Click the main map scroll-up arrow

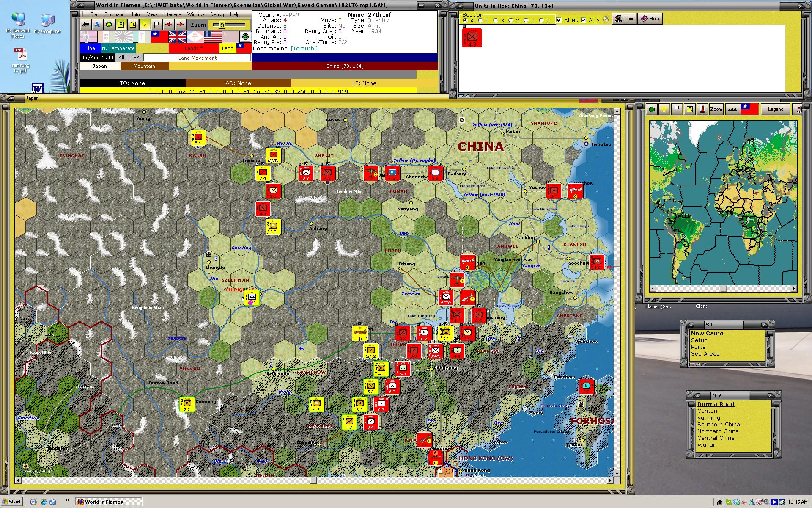point(617,111)
